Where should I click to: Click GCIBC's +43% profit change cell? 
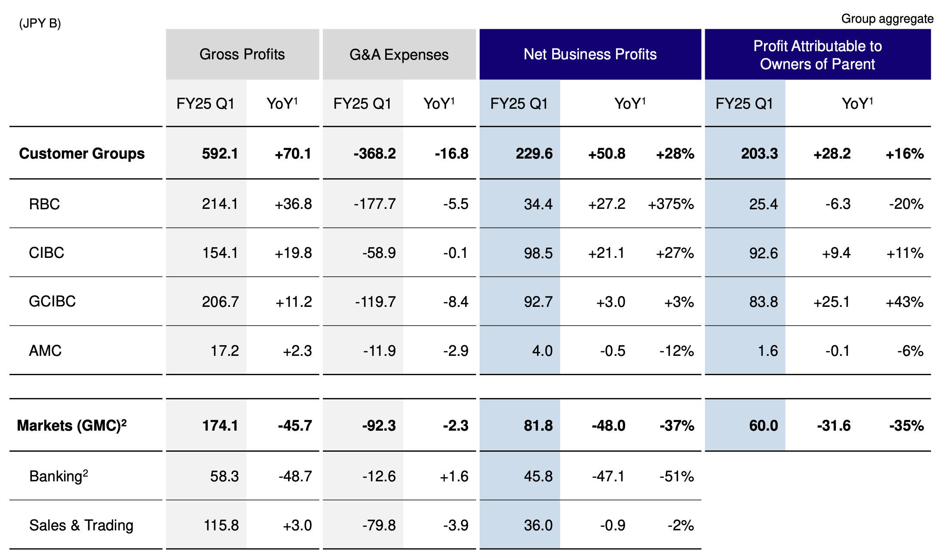click(x=904, y=302)
